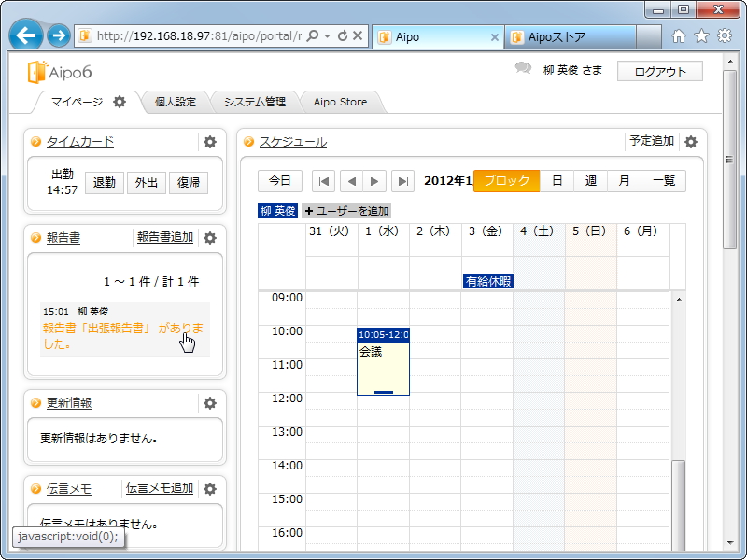Open the 報告書 widget settings gear
The image size is (747, 560).
pos(210,239)
